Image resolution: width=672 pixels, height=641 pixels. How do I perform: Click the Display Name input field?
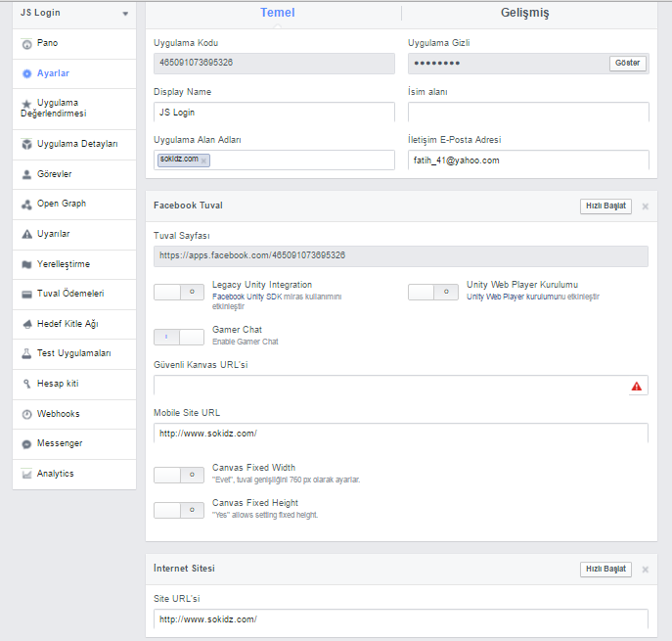pyautogui.click(x=274, y=113)
